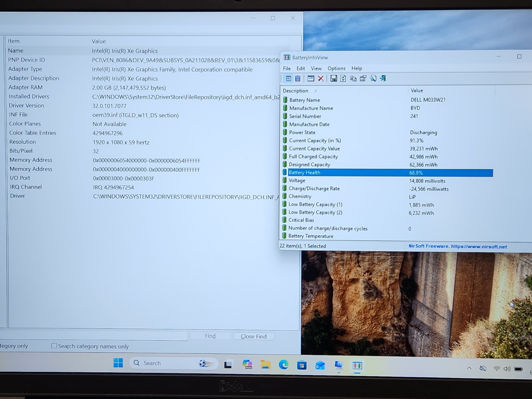Open the View menu in BatteryInfoView
Screen dimensions: 532x399
316,68
